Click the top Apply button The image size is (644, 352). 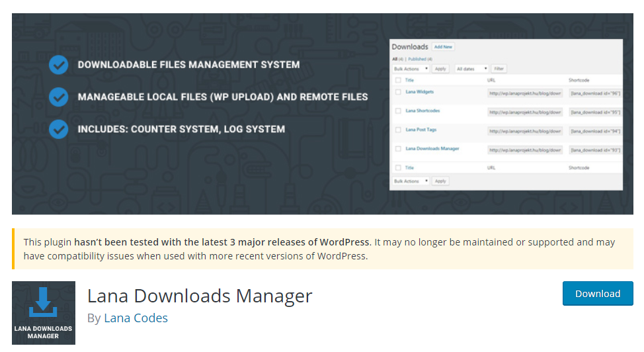point(440,69)
